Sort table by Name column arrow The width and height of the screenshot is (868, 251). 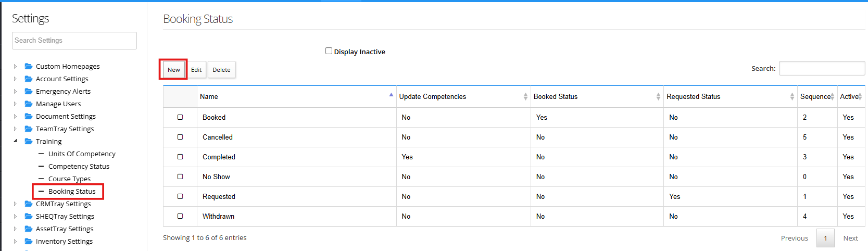tap(391, 96)
